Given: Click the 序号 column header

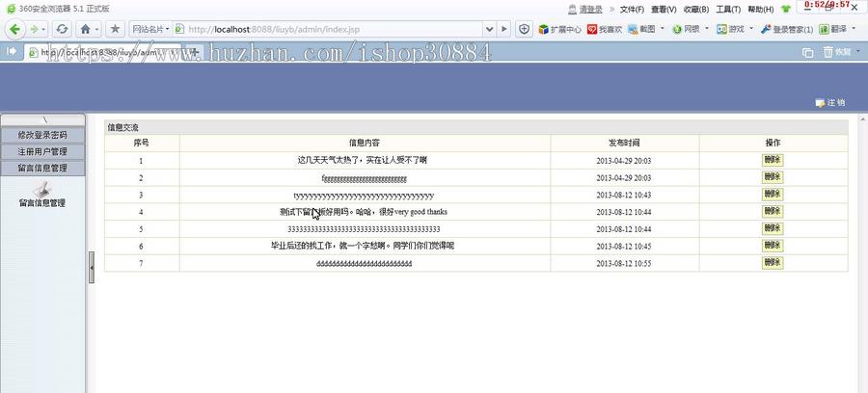Looking at the screenshot, I should (141, 144).
